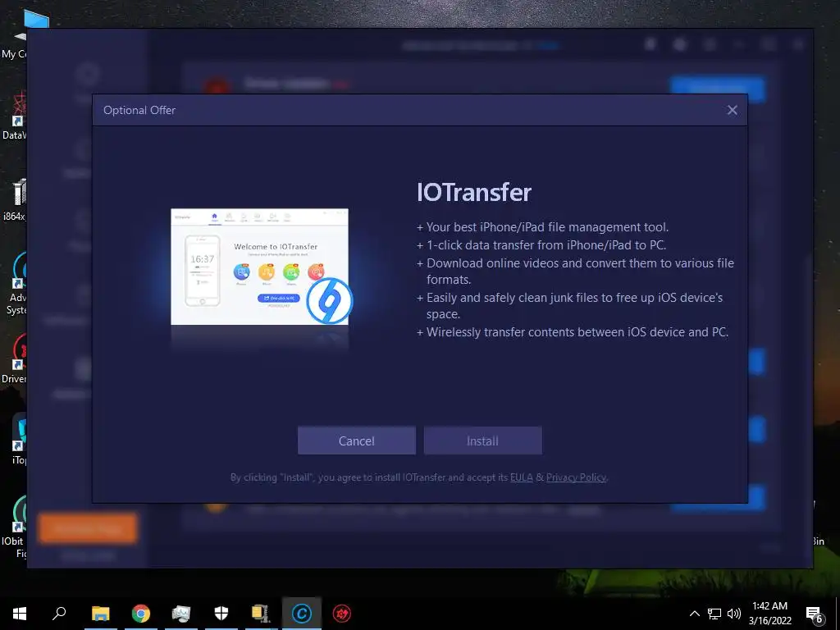Viewport: 840px width, 630px height.
Task: Open the red Driver Booster taskbar icon
Action: point(342,614)
